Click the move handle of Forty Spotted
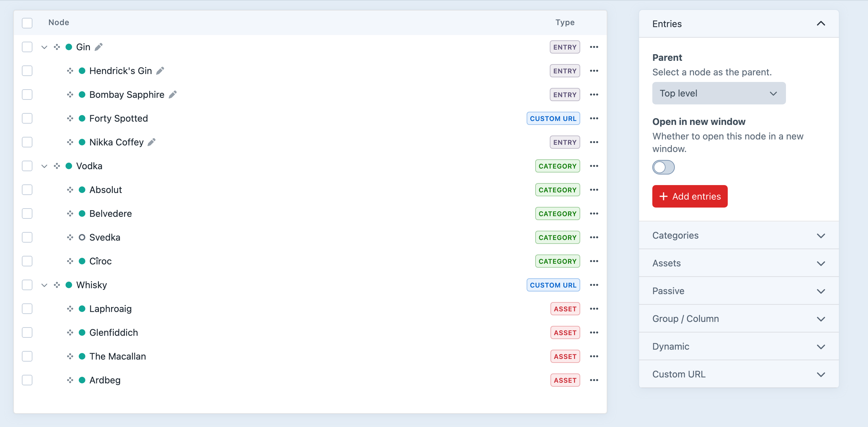 70,118
